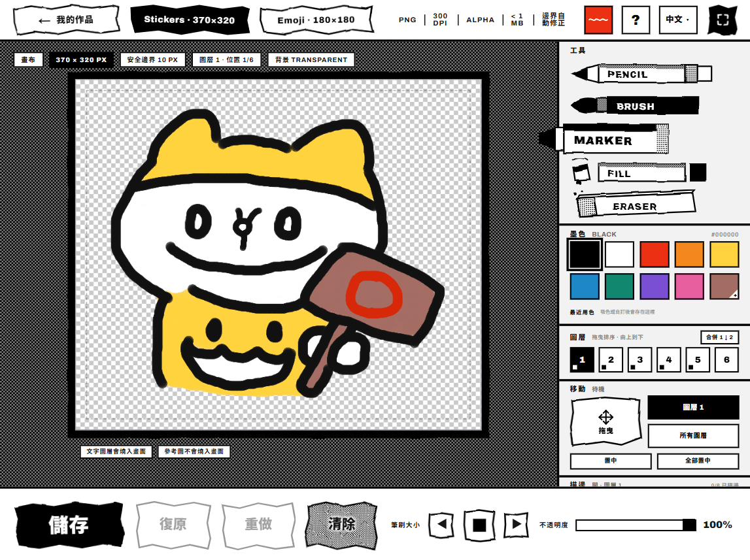Pick the red color swatch
The height and width of the screenshot is (560, 750).
click(655, 254)
